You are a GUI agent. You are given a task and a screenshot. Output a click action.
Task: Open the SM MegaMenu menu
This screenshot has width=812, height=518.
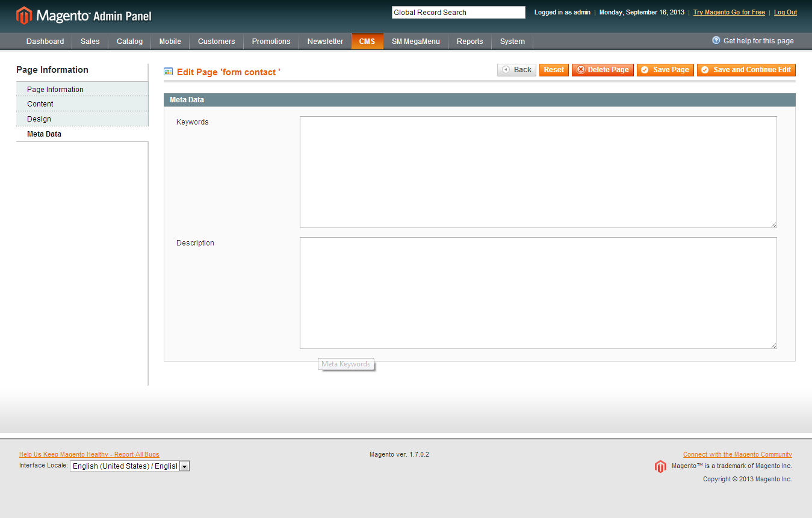point(416,42)
